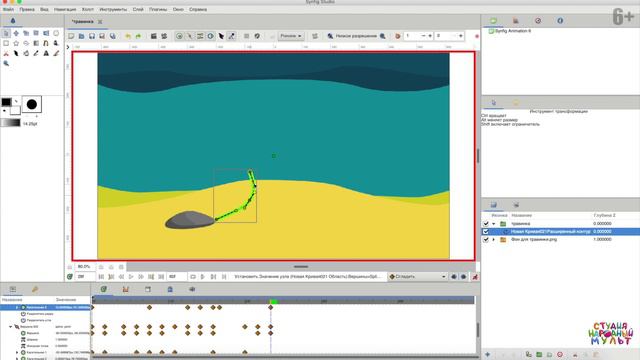Close the травинка document tab

[x=100, y=22]
